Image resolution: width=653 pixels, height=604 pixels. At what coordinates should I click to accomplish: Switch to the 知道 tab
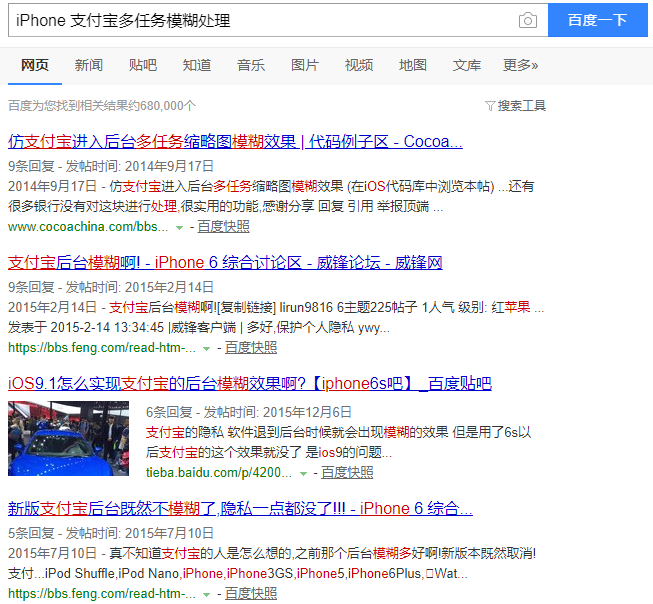pyautogui.click(x=197, y=65)
